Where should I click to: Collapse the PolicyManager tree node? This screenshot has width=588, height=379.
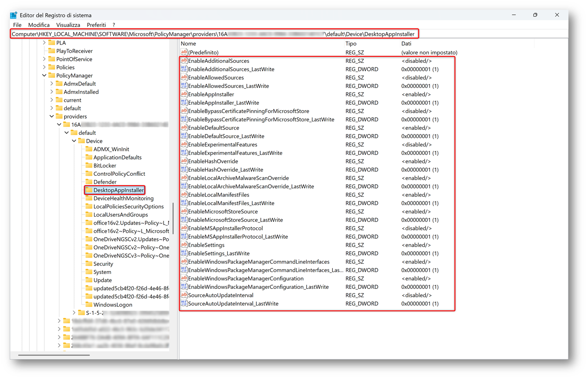coord(45,76)
